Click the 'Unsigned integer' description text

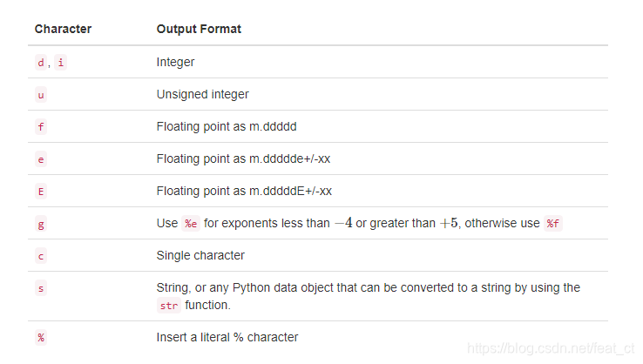tap(203, 95)
